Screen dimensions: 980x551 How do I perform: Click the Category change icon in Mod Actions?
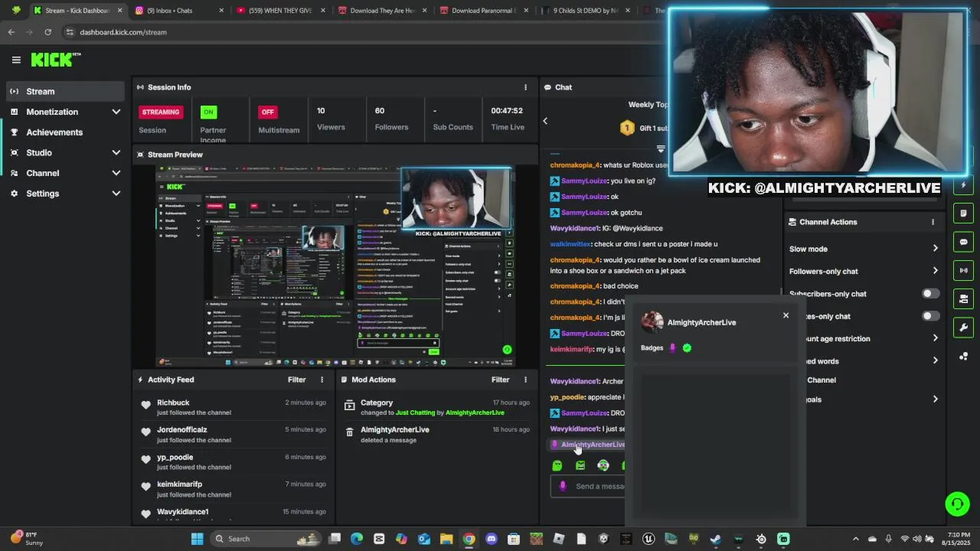pos(349,405)
